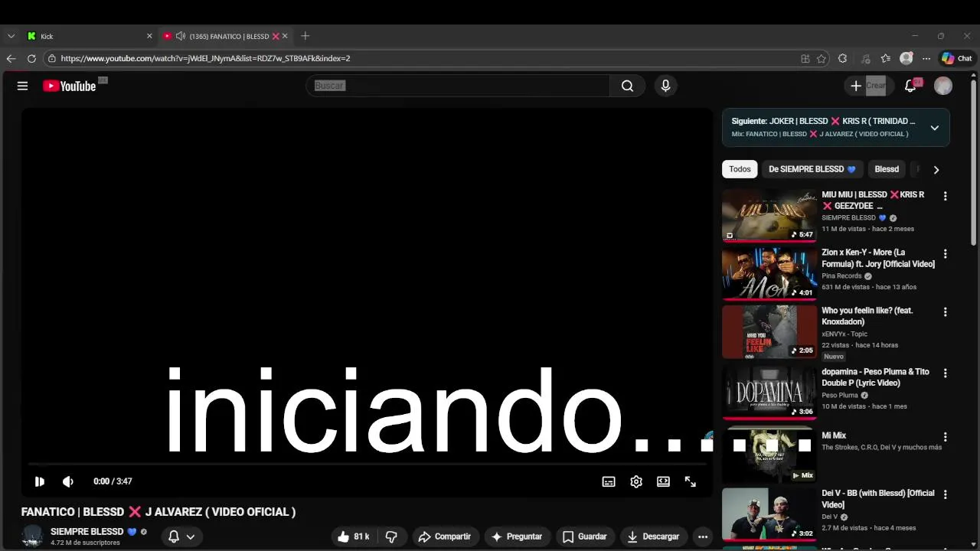Mute the video volume icon
This screenshot has height=551, width=980.
tap(68, 481)
